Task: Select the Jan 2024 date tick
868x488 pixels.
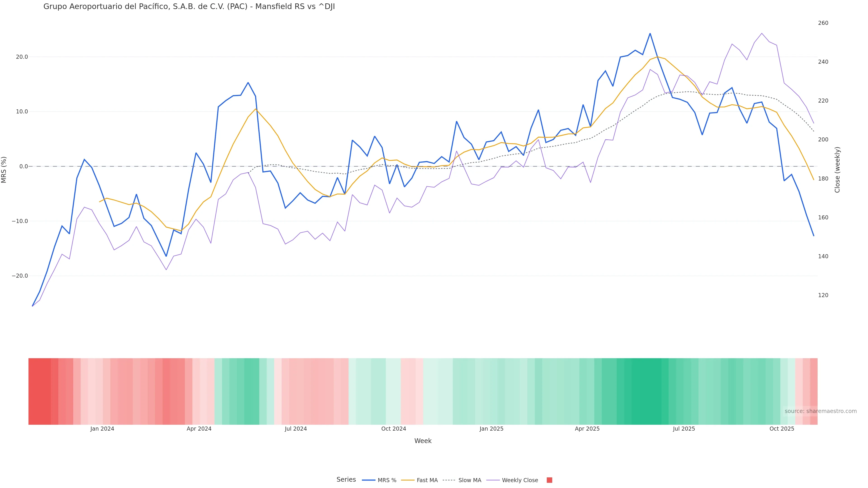Action: point(102,429)
